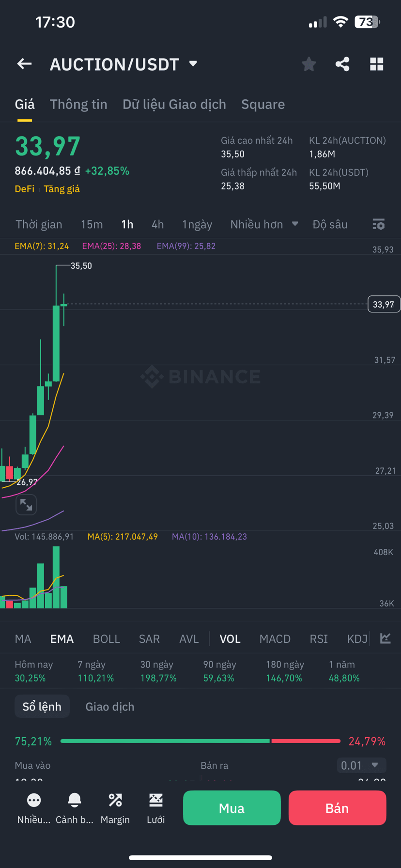Tap the back arrow icon
The height and width of the screenshot is (868, 401).
(x=24, y=64)
